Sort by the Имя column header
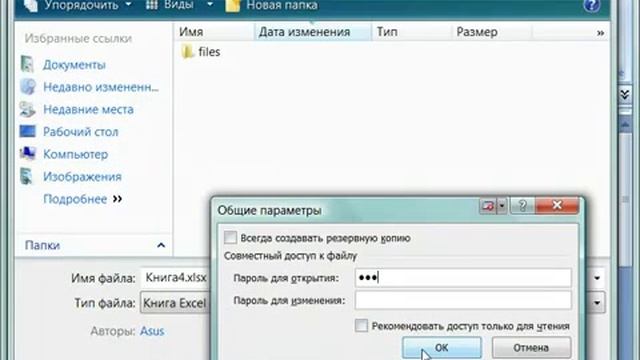This screenshot has height=360, width=640. click(215, 32)
